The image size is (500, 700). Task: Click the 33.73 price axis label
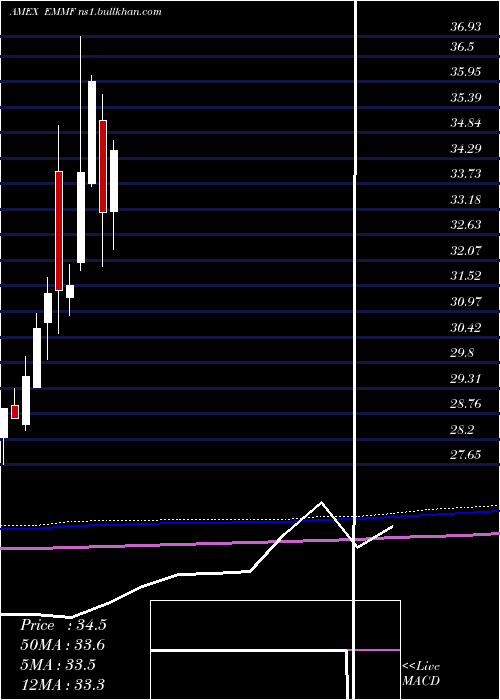coord(466,173)
